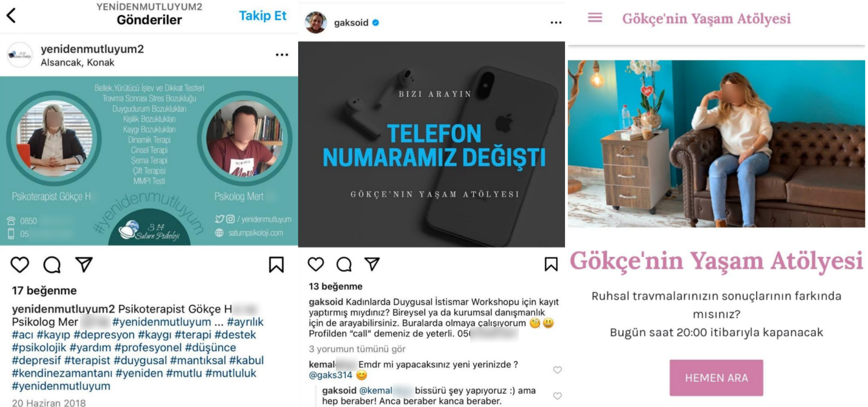Go back using the left arrow
Image resolution: width=868 pixels, height=407 pixels.
tap(11, 16)
